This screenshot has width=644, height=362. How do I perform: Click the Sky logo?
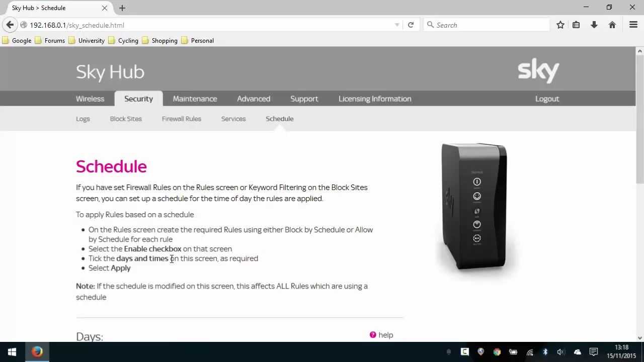pos(538,71)
